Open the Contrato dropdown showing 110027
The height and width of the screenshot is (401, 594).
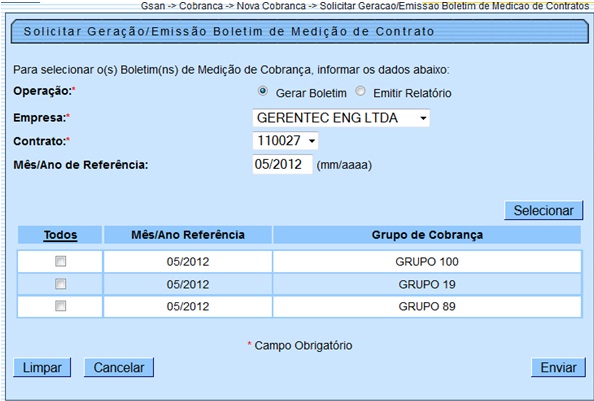(x=285, y=141)
